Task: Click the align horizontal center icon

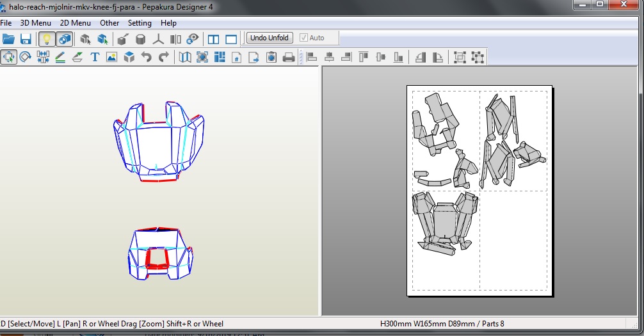Action: [329, 57]
